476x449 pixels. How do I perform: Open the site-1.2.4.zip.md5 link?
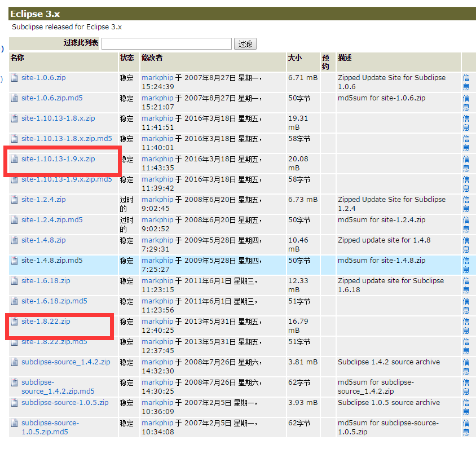(x=52, y=220)
